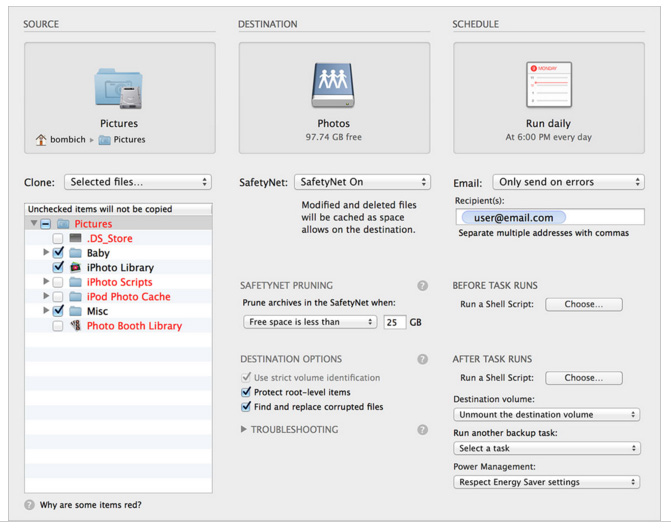Toggle the Pictures root mixed-state checkbox
This screenshot has height=528, width=671.
(x=46, y=224)
